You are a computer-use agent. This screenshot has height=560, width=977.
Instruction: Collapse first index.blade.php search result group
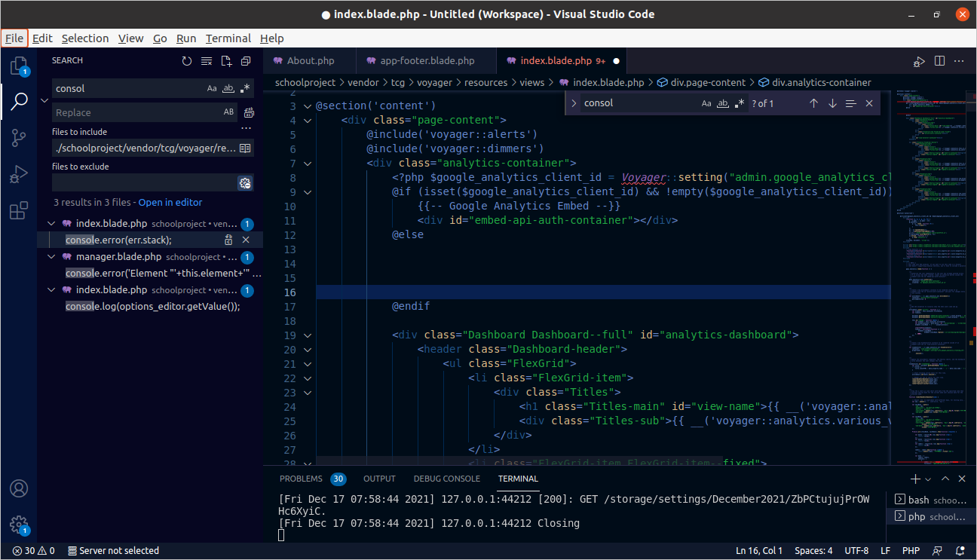pos(51,224)
